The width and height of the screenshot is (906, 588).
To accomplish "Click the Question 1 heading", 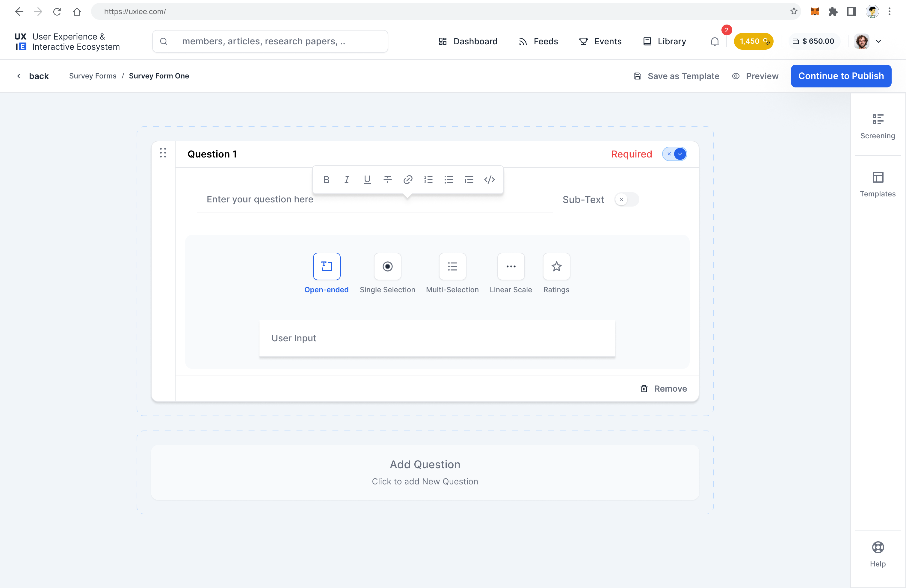I will coord(212,154).
